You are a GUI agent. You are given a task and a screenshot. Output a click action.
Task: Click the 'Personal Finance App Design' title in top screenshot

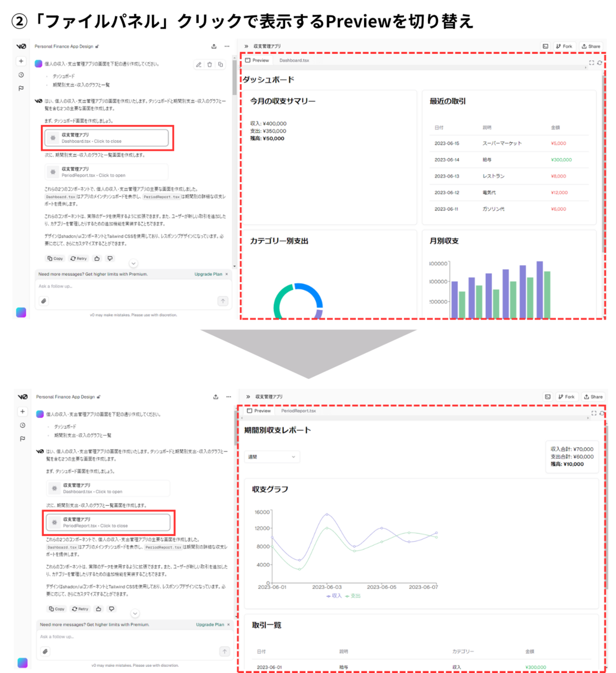[64, 47]
